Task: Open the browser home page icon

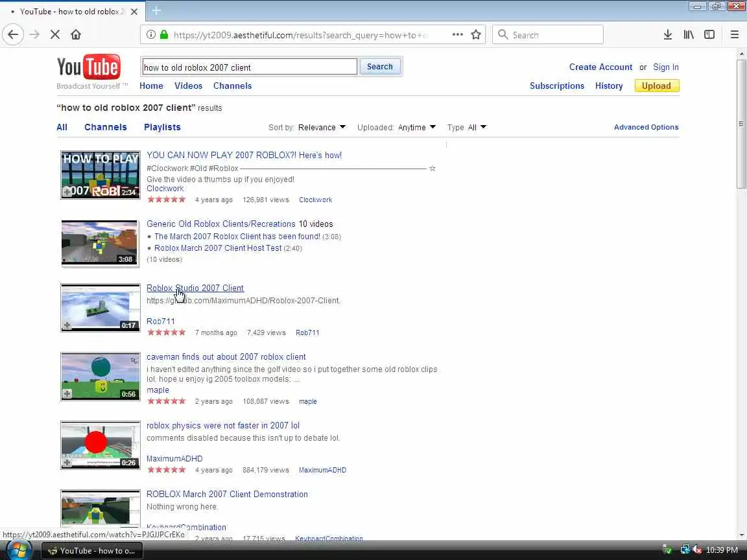Action: pos(76,34)
